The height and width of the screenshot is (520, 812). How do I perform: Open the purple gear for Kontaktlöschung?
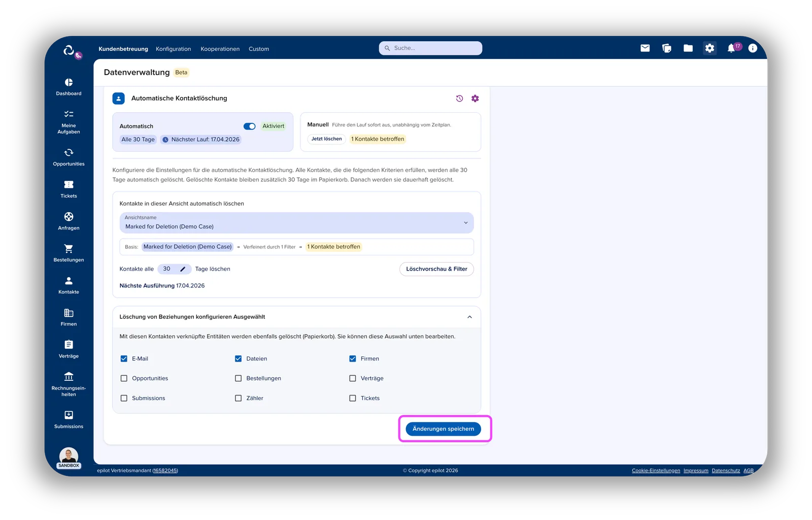point(475,99)
